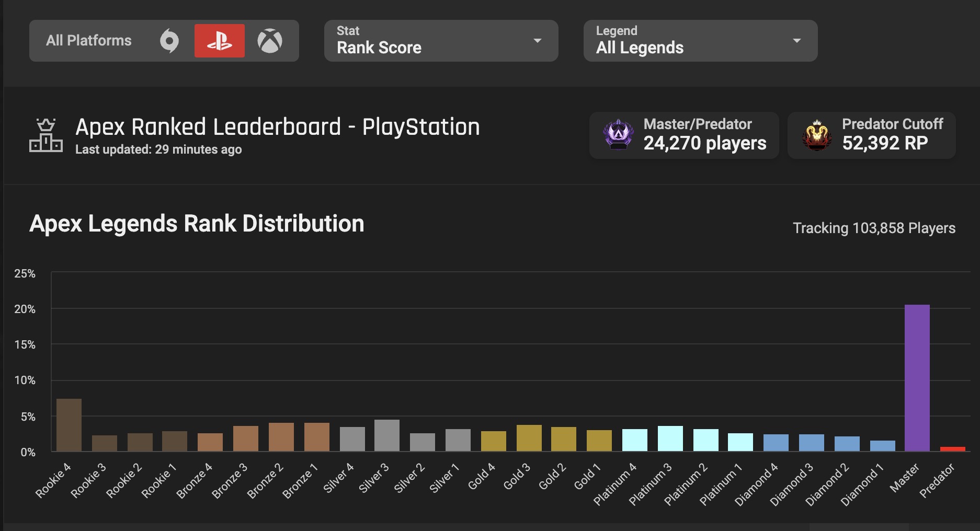Select the Xbox platform icon

(270, 41)
